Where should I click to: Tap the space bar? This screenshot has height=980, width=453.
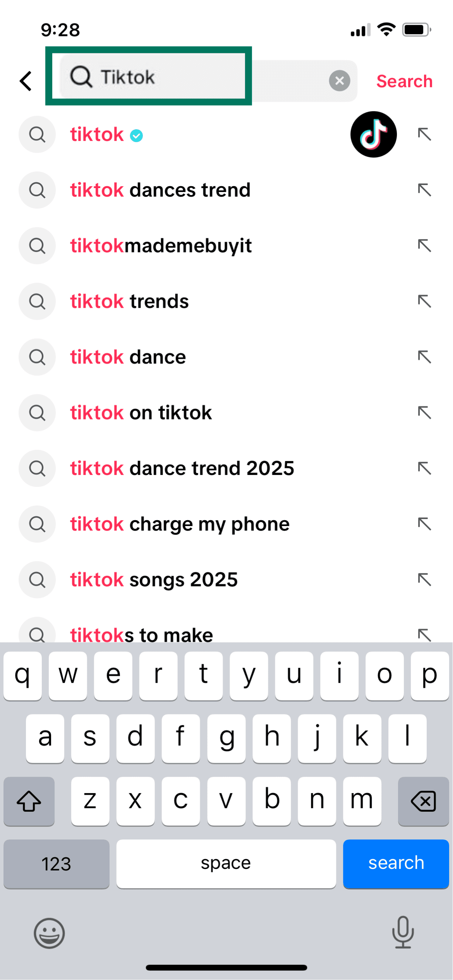click(226, 863)
